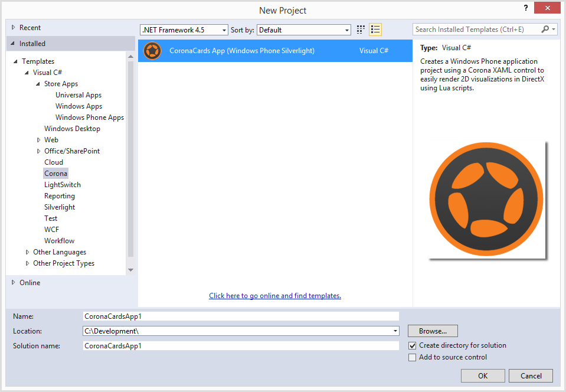The height and width of the screenshot is (392, 566).
Task: Click the template tree scroll up arrow
Action: point(130,57)
